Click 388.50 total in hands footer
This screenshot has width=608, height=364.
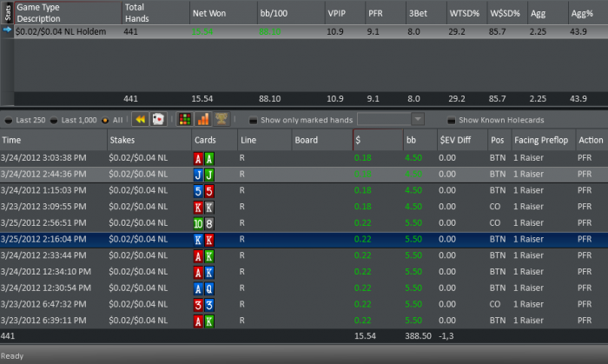418,336
